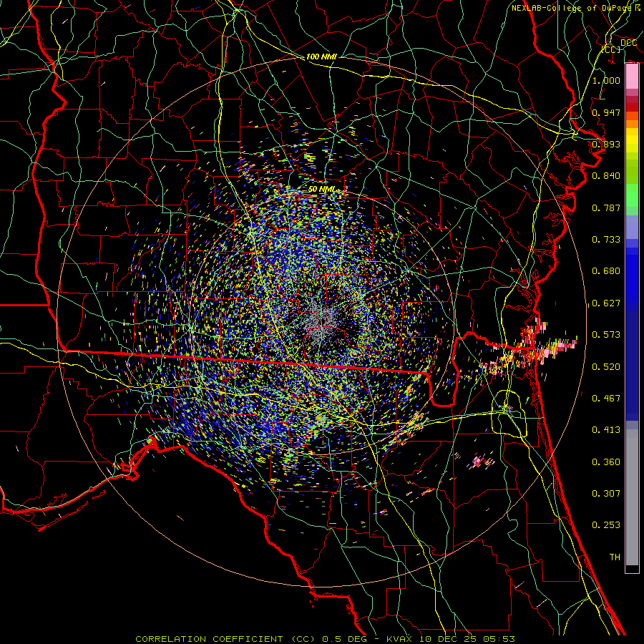
Task: Click the DEC label above the color bar
Action: 628,43
